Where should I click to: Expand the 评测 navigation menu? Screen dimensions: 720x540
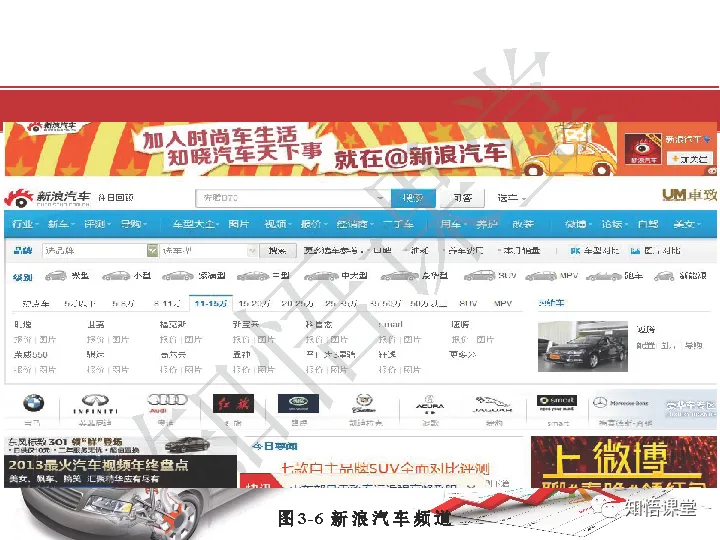(x=97, y=224)
